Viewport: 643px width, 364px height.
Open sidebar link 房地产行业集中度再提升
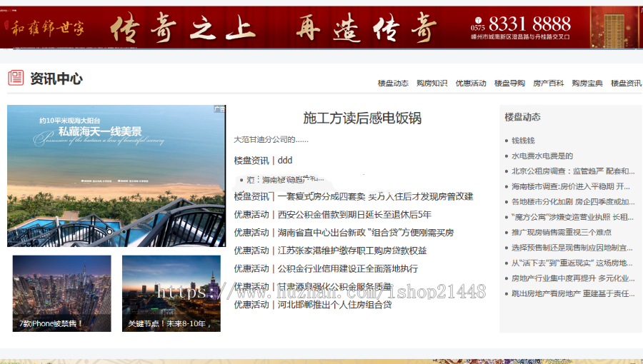pos(573,278)
